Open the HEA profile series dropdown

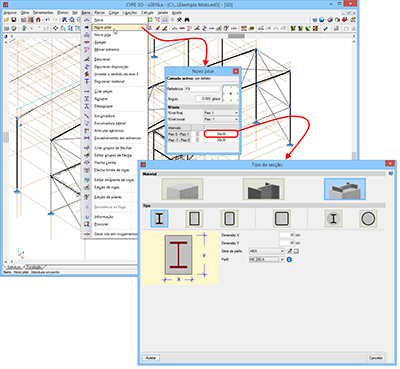click(x=267, y=251)
